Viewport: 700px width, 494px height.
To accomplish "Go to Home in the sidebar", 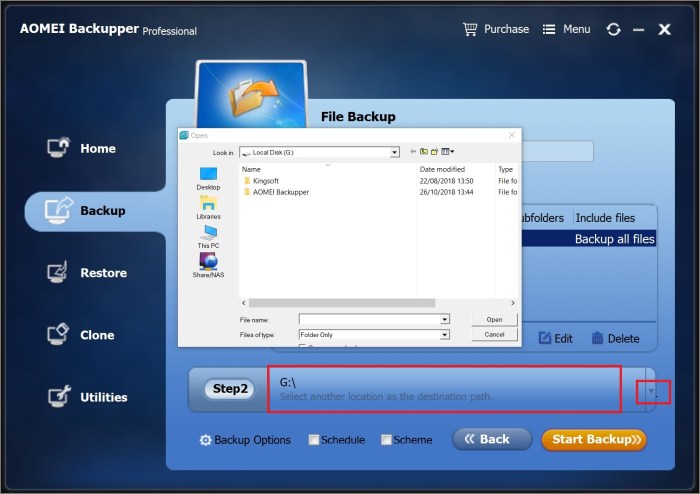I will coord(82,148).
